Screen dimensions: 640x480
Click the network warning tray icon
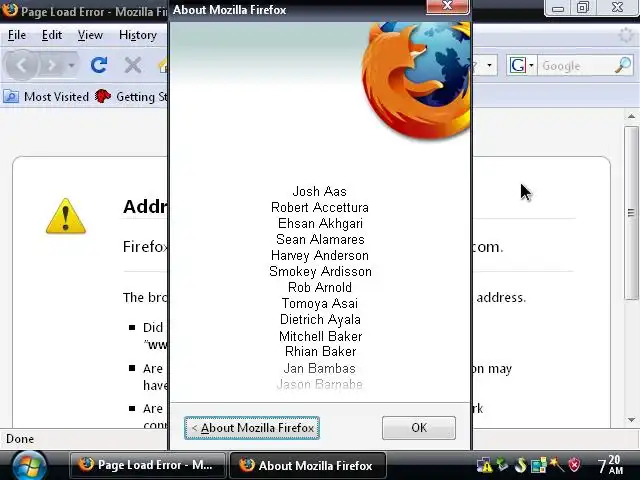tap(484, 465)
